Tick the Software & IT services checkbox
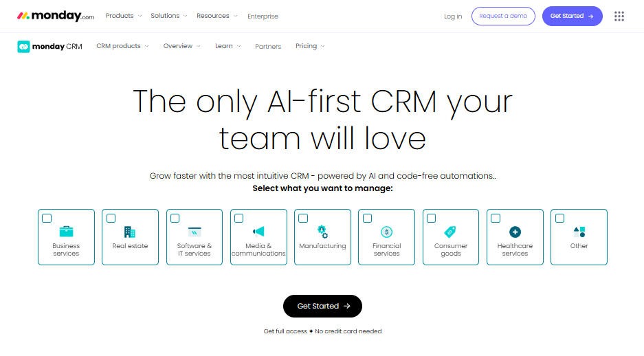The height and width of the screenshot is (356, 644). (x=175, y=218)
